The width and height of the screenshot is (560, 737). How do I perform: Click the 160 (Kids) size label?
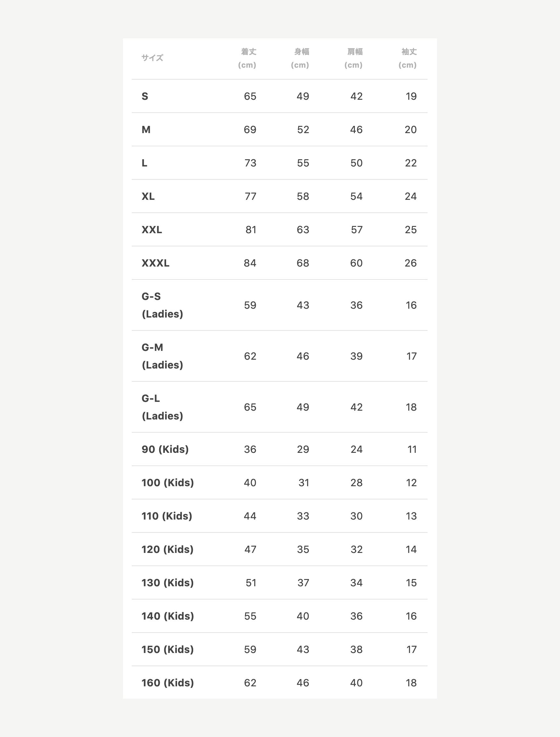click(x=167, y=683)
